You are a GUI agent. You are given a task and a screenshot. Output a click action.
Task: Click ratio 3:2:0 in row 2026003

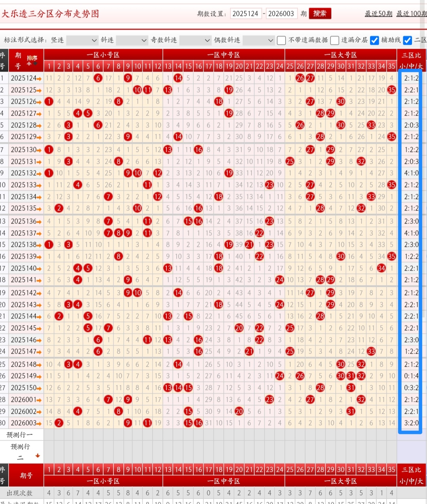click(411, 423)
